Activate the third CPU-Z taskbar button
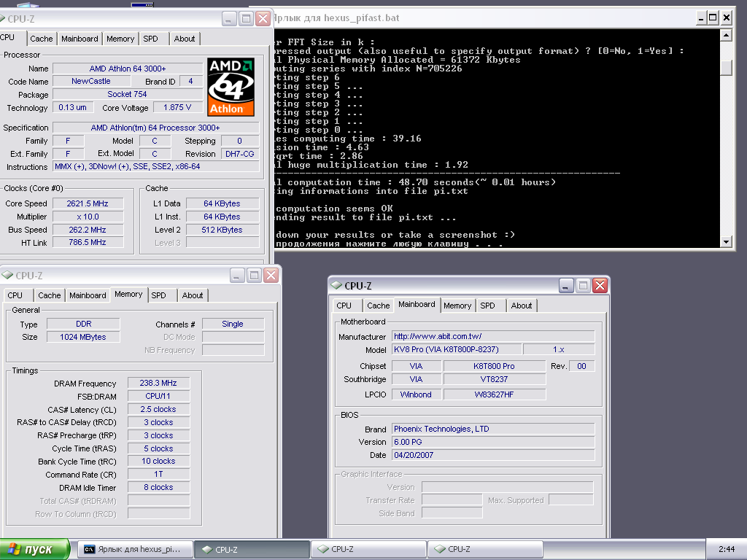The height and width of the screenshot is (560, 747). point(485,549)
